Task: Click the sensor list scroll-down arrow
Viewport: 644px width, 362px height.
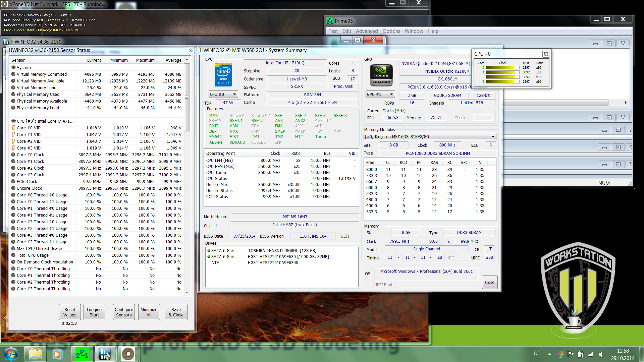Action: [187, 293]
